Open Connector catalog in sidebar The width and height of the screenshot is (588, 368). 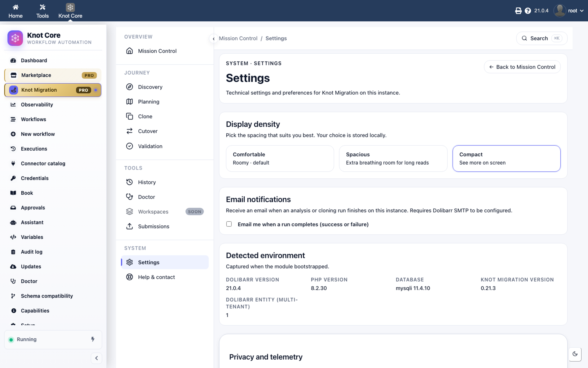pyautogui.click(x=53, y=163)
